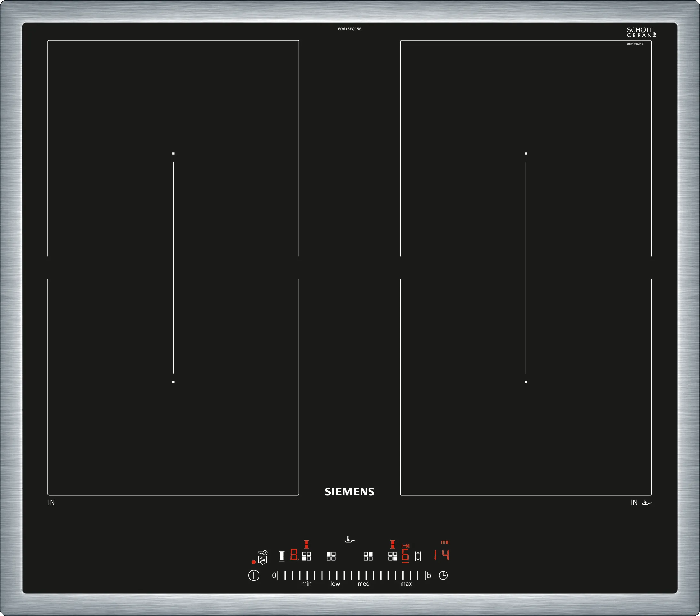Tap the red '8.' power level display
The image size is (700, 616).
[295, 554]
